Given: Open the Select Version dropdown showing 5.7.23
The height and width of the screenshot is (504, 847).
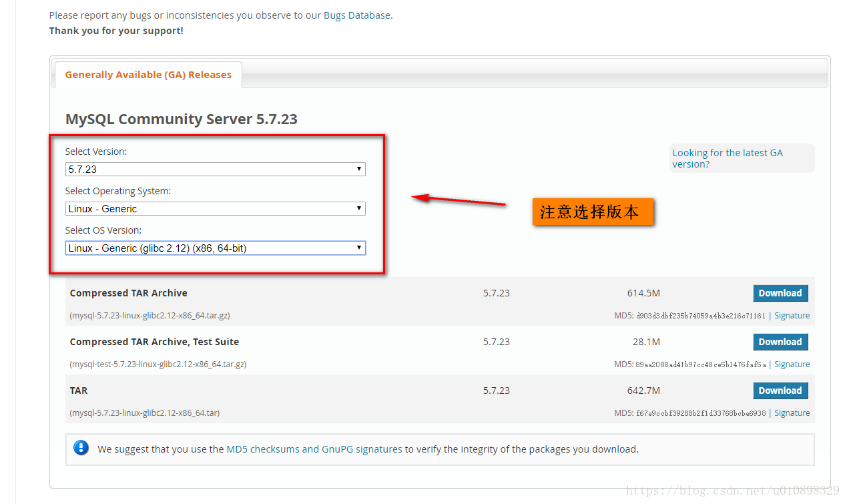Looking at the screenshot, I should (x=215, y=169).
